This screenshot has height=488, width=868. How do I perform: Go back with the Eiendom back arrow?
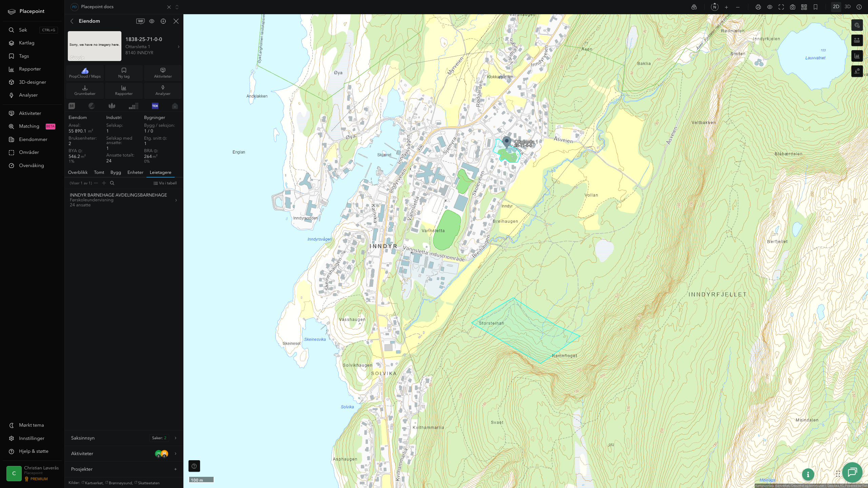pyautogui.click(x=72, y=21)
